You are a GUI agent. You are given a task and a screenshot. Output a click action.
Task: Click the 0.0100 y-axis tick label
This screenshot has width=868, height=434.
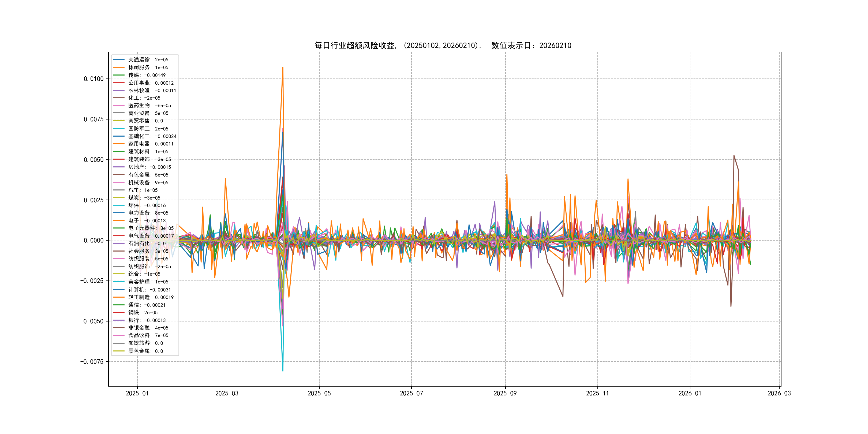(94, 79)
